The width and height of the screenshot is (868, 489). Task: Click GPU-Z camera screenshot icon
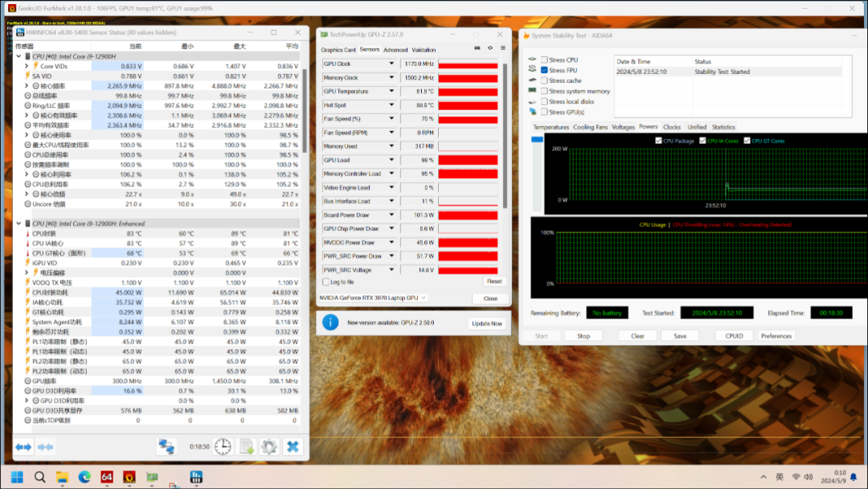tap(477, 48)
